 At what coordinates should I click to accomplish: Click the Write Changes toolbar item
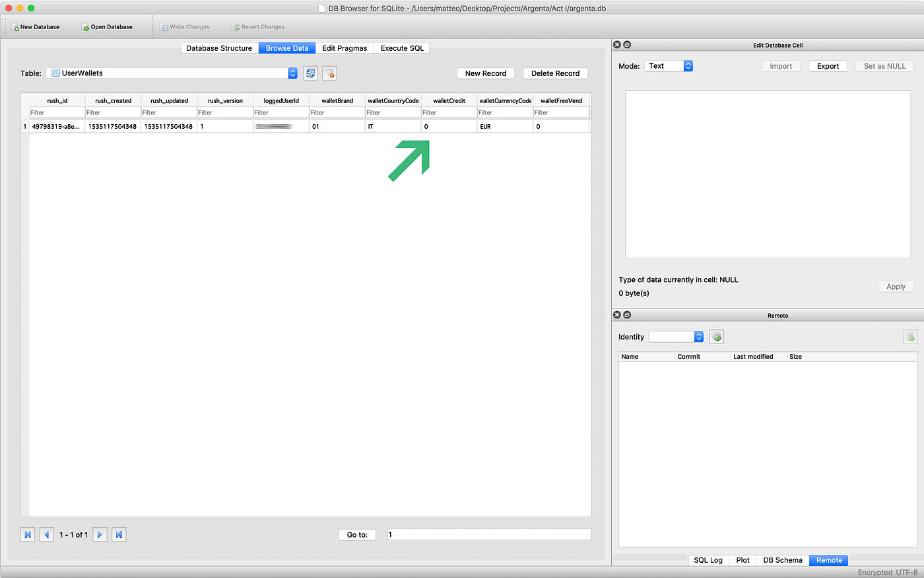pos(185,27)
